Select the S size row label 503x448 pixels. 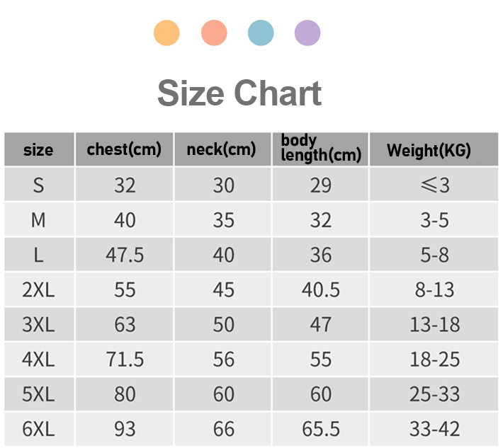click(38, 185)
